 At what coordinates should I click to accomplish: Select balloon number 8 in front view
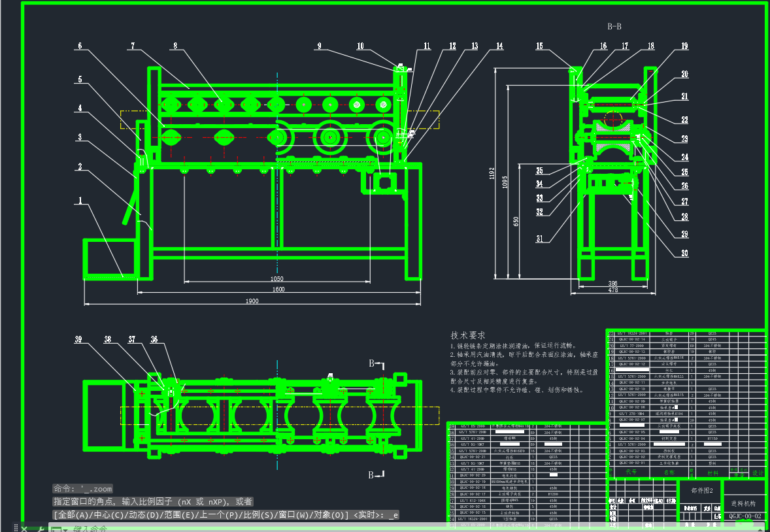(x=175, y=46)
